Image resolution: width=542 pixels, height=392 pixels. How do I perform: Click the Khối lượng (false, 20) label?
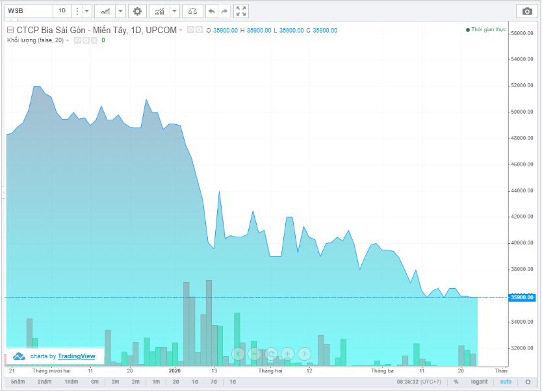[35, 40]
